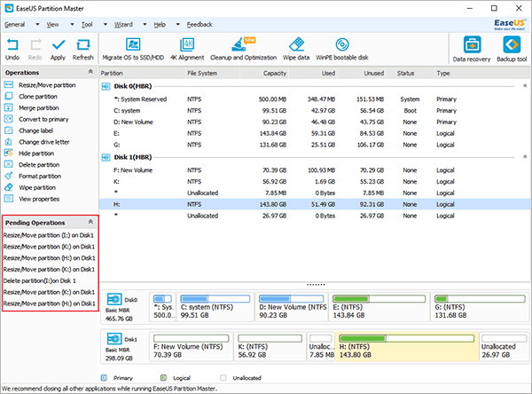
Task: Open the Data recovery tool
Action: pos(472,50)
